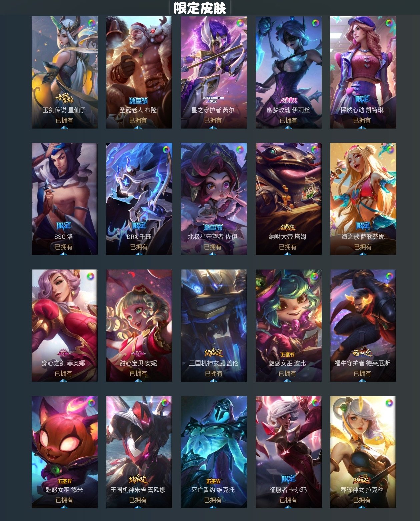420x521 pixels.
Task: Click chroma wheel icon on 穿心之剑 菲奥娜
Action: point(91,276)
